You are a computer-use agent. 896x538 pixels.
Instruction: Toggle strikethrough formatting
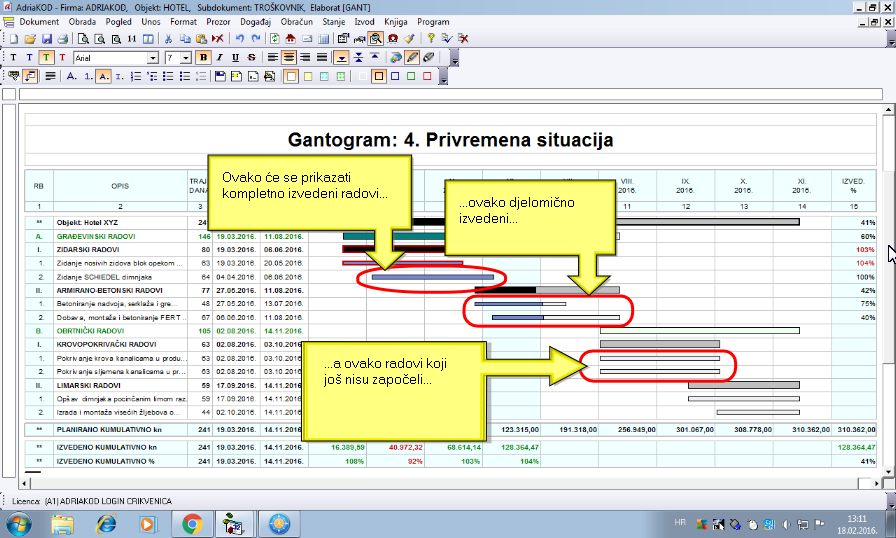point(251,58)
